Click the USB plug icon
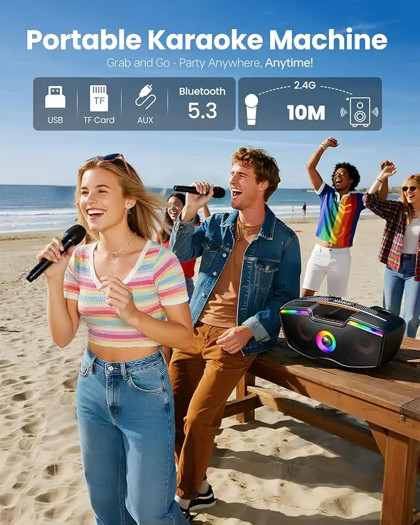Screen dimensions: 420x525 pos(55,97)
